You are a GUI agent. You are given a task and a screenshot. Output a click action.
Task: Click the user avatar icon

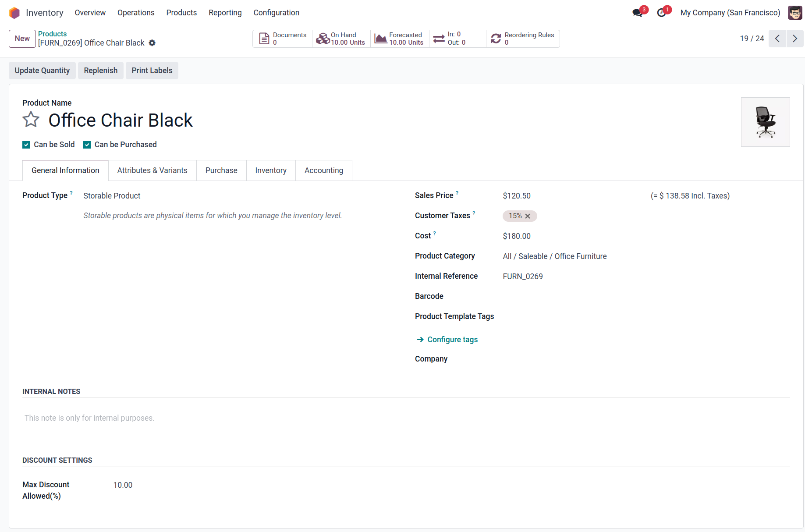794,13
